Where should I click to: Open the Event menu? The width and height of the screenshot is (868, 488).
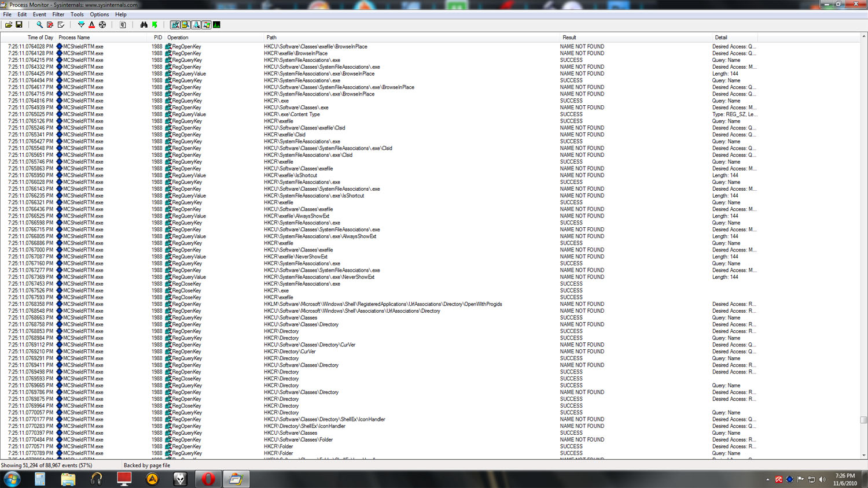pos(39,14)
